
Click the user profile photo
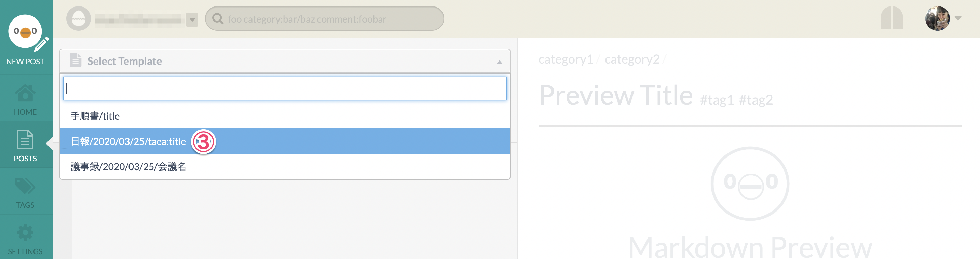point(937,18)
